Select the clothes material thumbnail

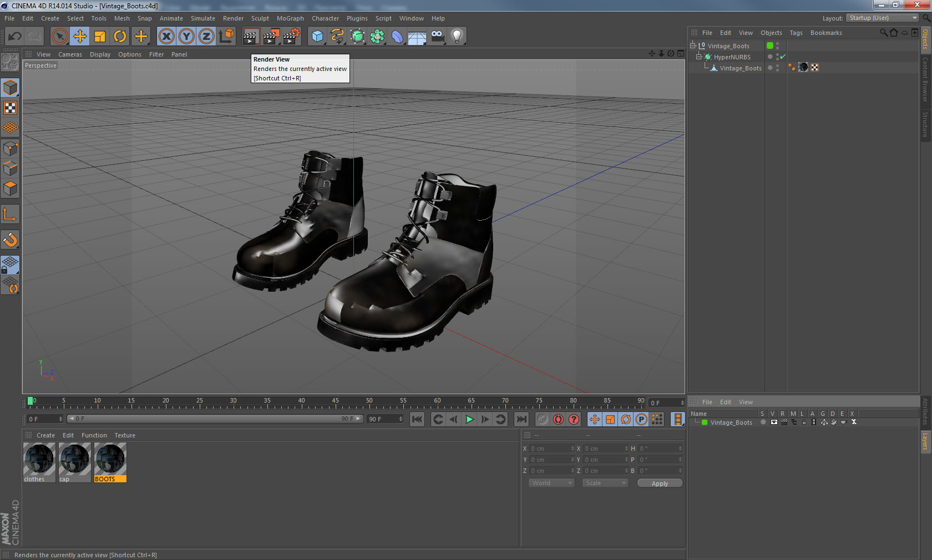pos(39,462)
